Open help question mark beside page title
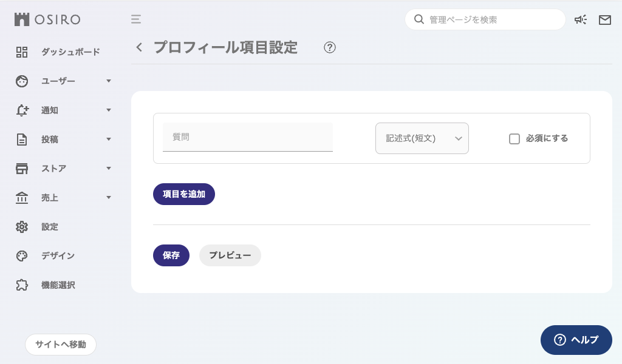 [x=330, y=47]
